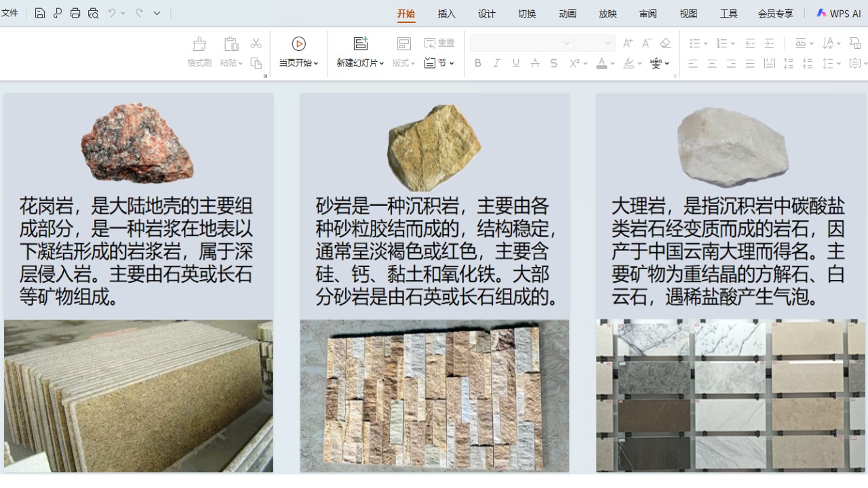Click the eraser Clear Formatting icon
Image resolution: width=868 pixels, height=488 pixels.
665,43
